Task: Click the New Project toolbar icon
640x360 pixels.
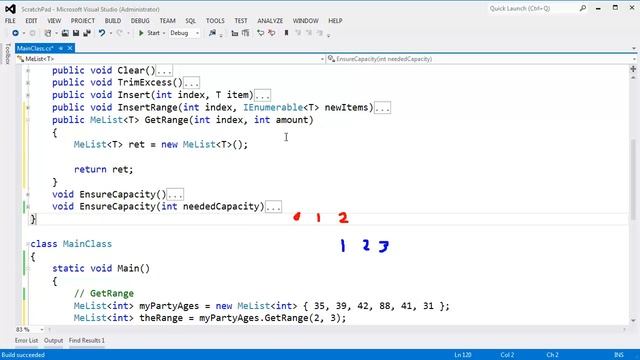Action: click(48, 33)
